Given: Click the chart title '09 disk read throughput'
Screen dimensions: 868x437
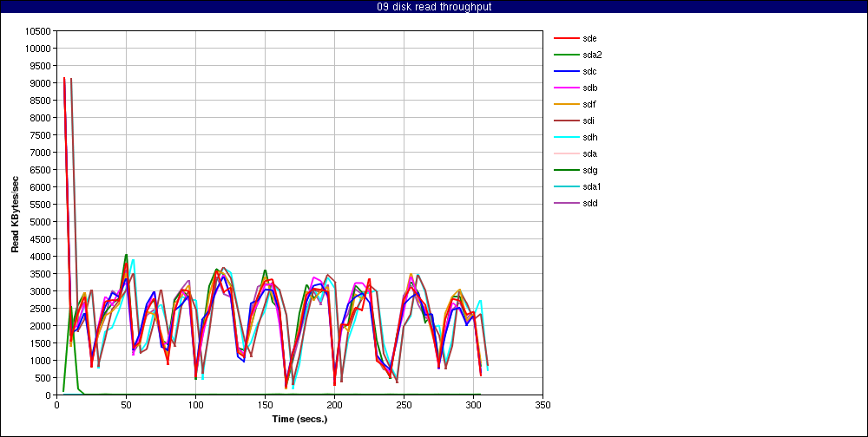Looking at the screenshot, I should [434, 7].
